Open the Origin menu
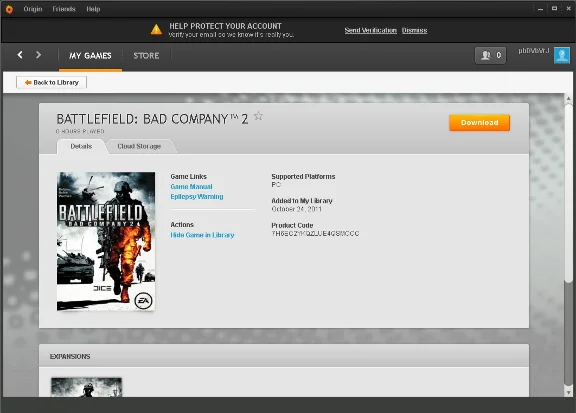 coord(33,9)
